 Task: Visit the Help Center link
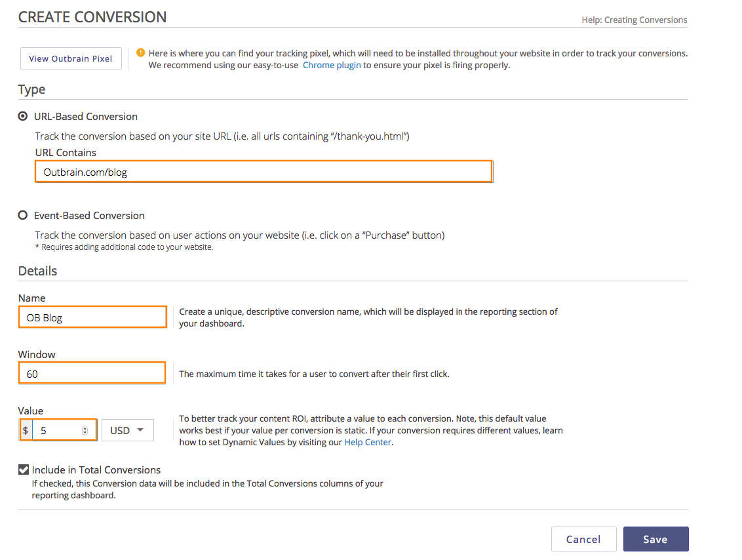pyautogui.click(x=368, y=442)
